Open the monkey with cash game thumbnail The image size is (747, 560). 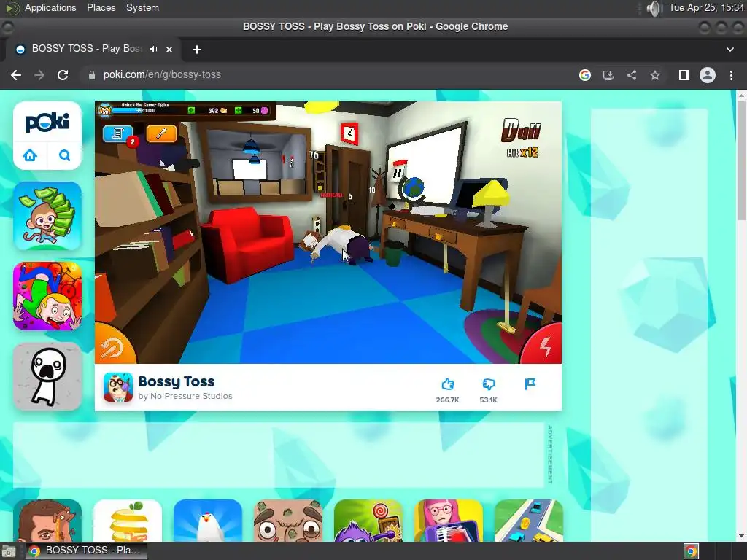click(x=47, y=216)
